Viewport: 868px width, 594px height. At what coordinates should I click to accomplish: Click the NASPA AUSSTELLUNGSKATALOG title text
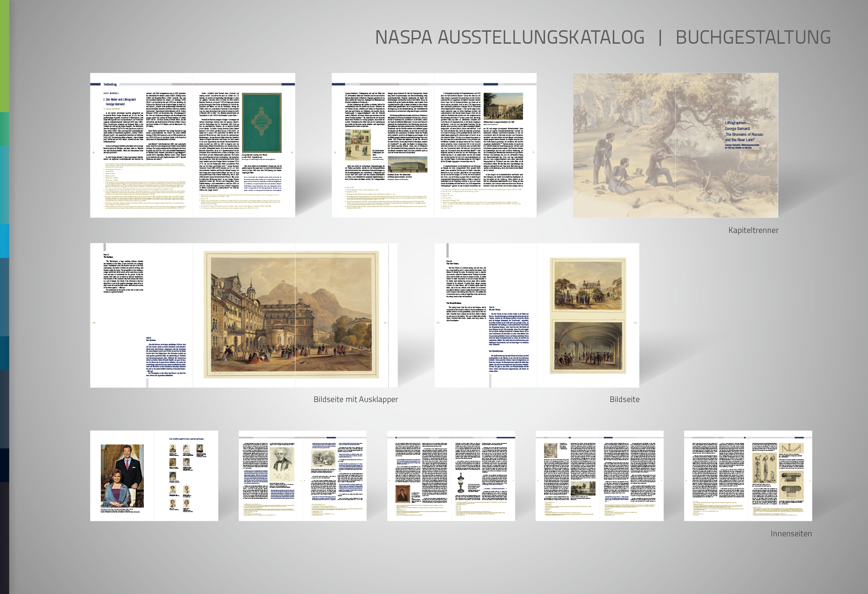(509, 38)
